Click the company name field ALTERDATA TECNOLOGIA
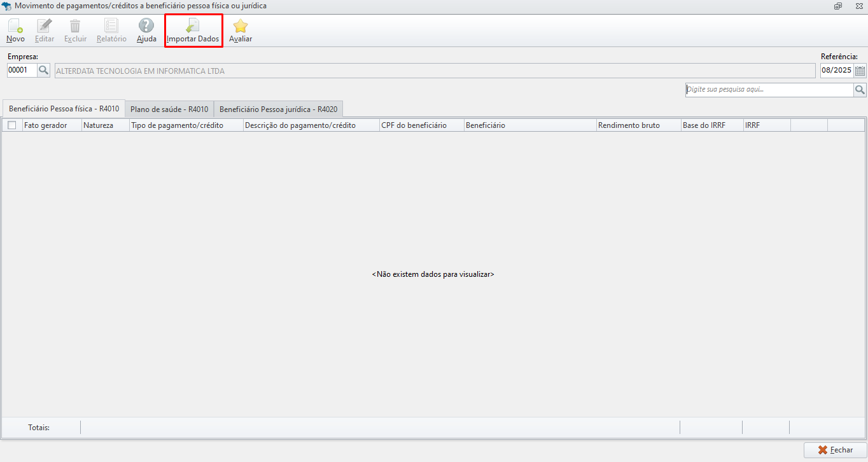 click(x=435, y=71)
